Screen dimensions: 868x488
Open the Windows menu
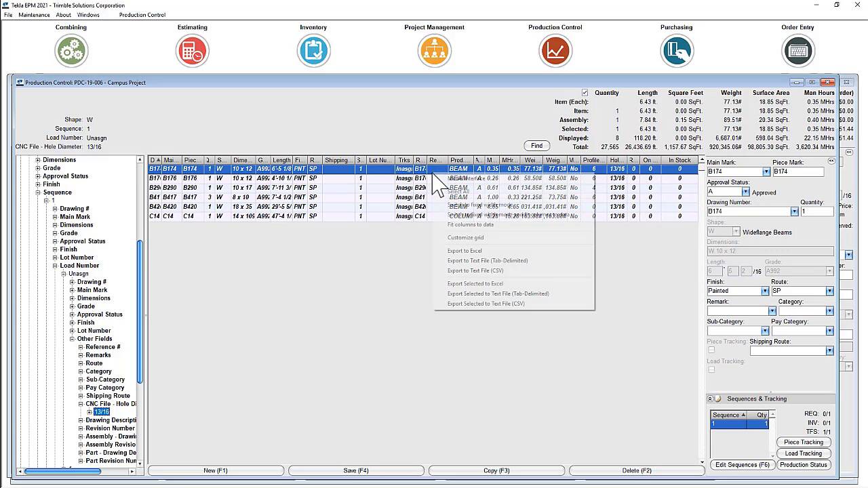pyautogui.click(x=88, y=15)
